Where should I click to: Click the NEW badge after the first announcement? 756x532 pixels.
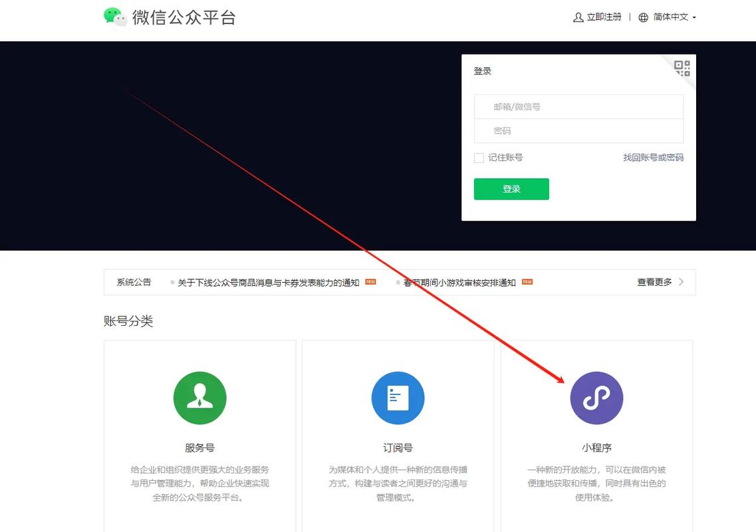tap(369, 282)
